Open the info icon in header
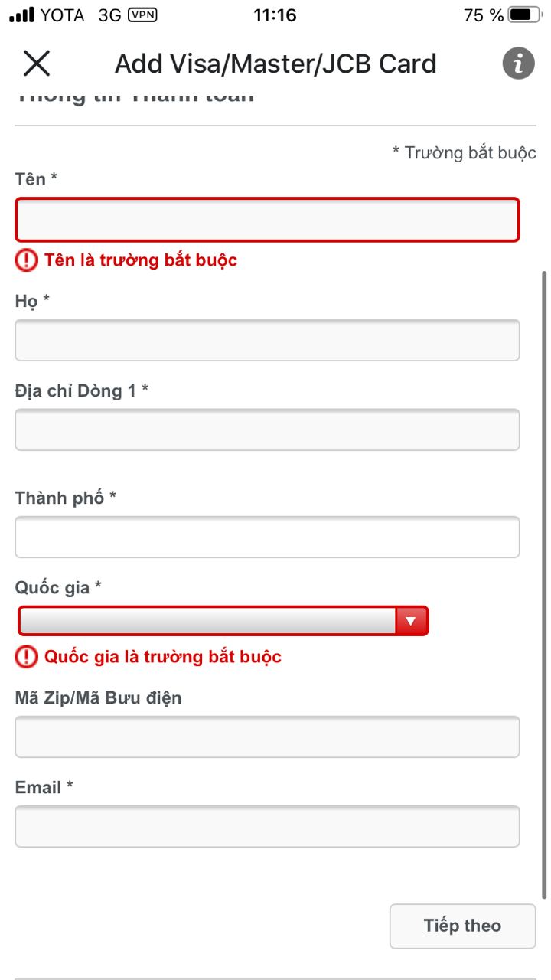 (518, 64)
